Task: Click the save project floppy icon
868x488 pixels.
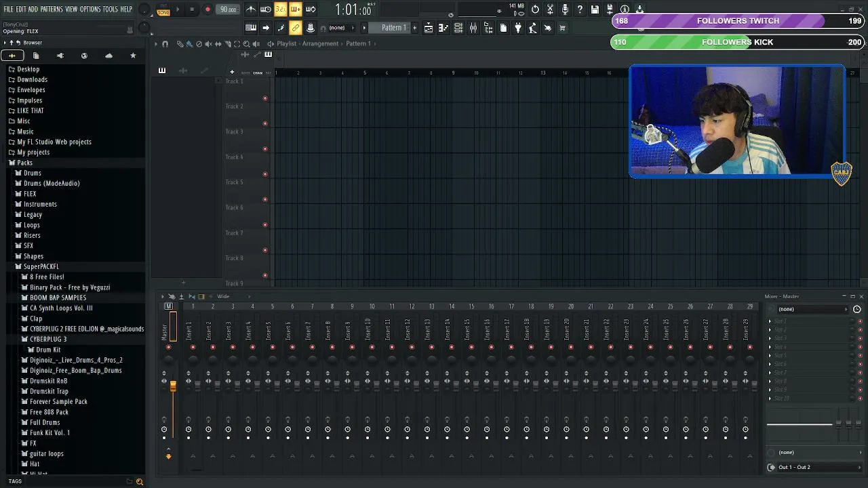Action: coord(595,9)
